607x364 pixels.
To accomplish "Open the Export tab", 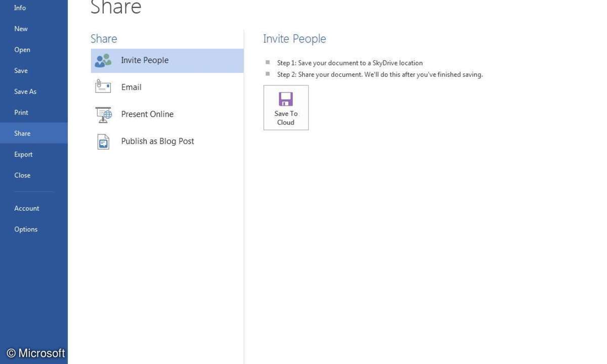I will 34,154.
